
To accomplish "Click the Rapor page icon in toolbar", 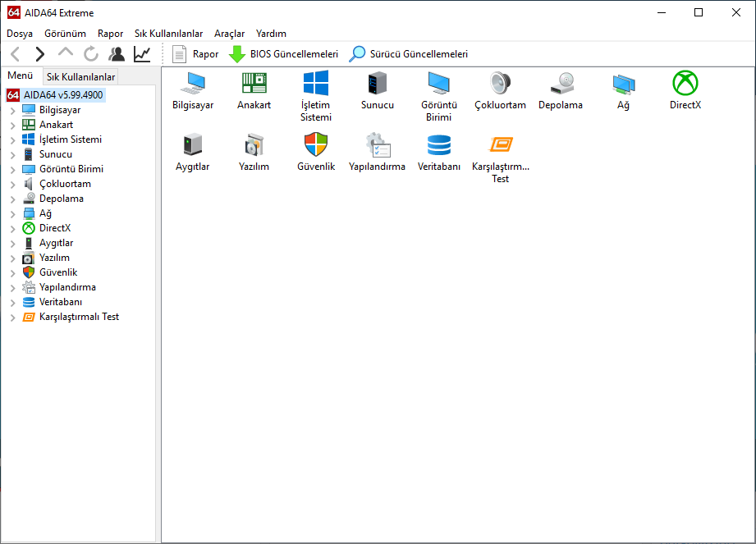I will pyautogui.click(x=180, y=54).
